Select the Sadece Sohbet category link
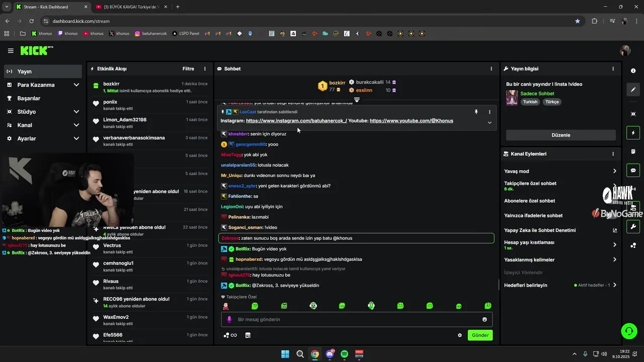Viewport: 644px width, 362px height. [537, 94]
